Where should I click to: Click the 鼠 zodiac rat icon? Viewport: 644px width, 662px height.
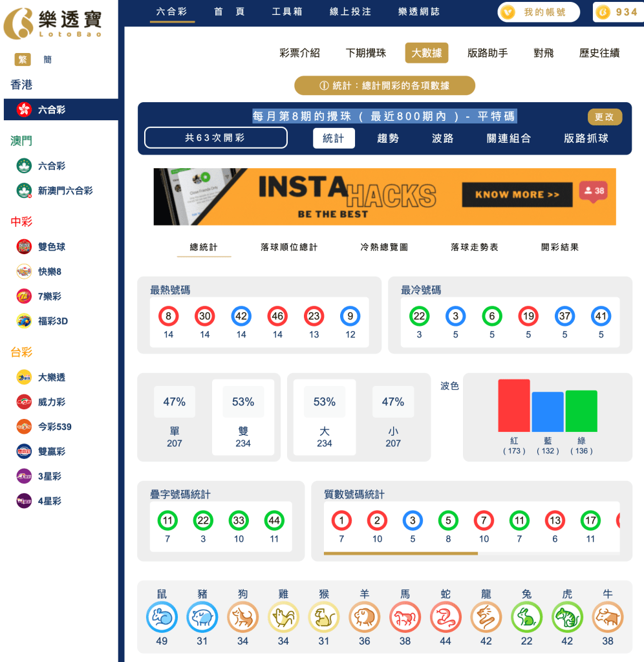click(161, 617)
